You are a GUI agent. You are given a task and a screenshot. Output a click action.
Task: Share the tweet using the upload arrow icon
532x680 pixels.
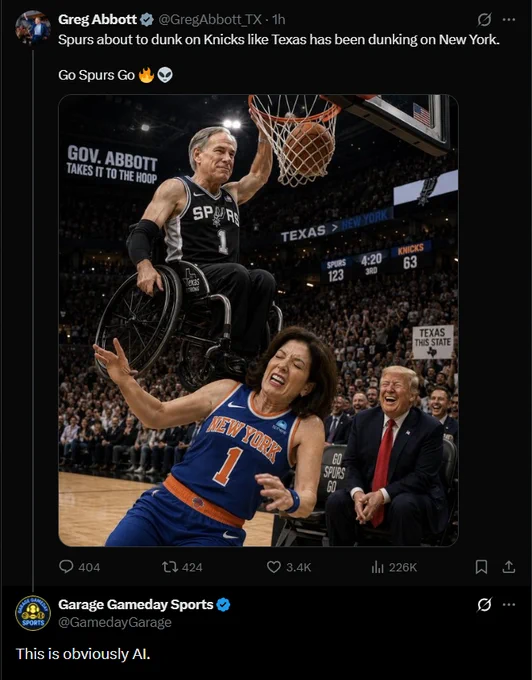click(509, 566)
